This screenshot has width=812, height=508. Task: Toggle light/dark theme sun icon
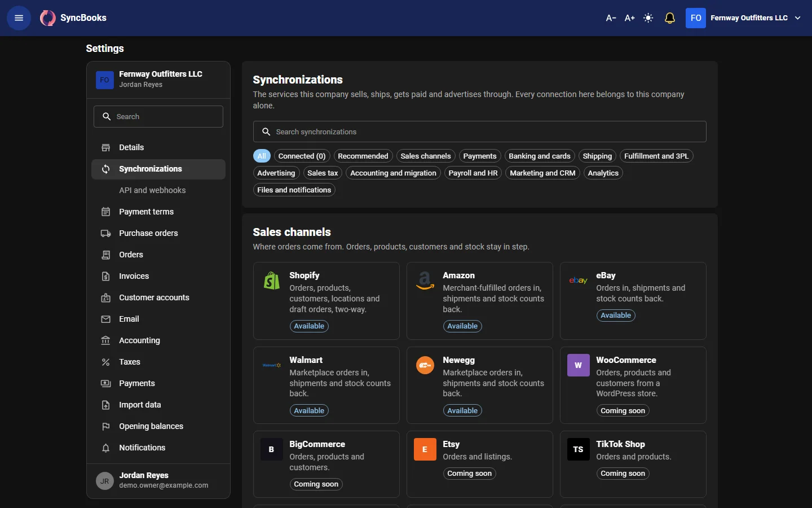648,18
